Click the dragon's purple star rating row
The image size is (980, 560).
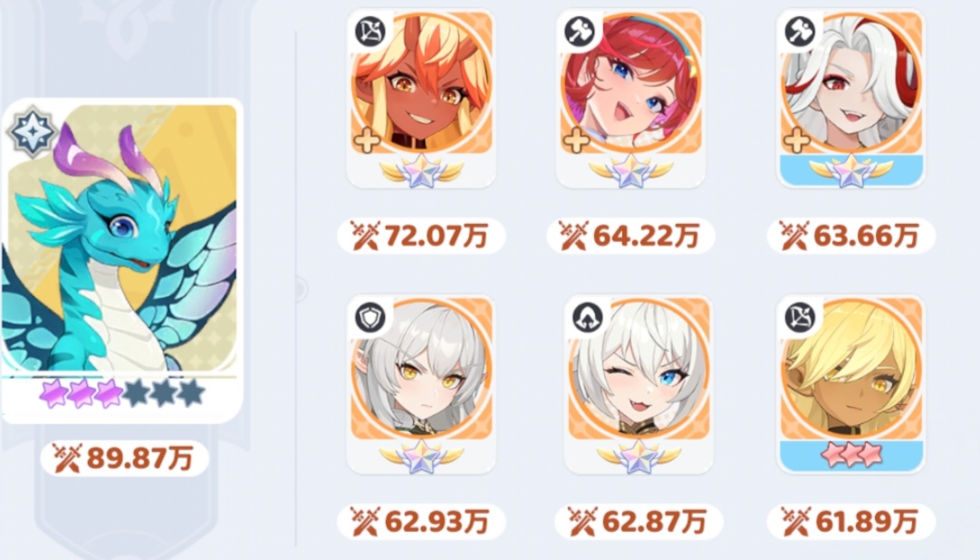tap(122, 394)
